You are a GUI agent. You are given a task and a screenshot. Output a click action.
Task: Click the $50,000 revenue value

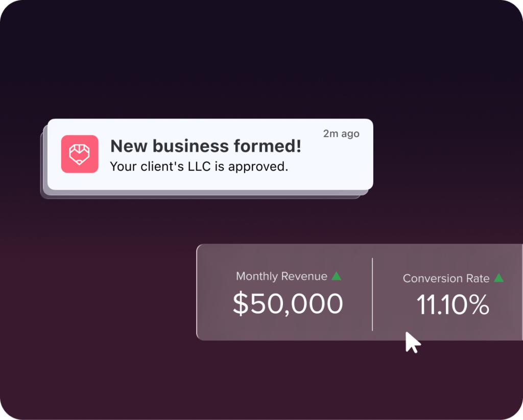click(x=288, y=304)
